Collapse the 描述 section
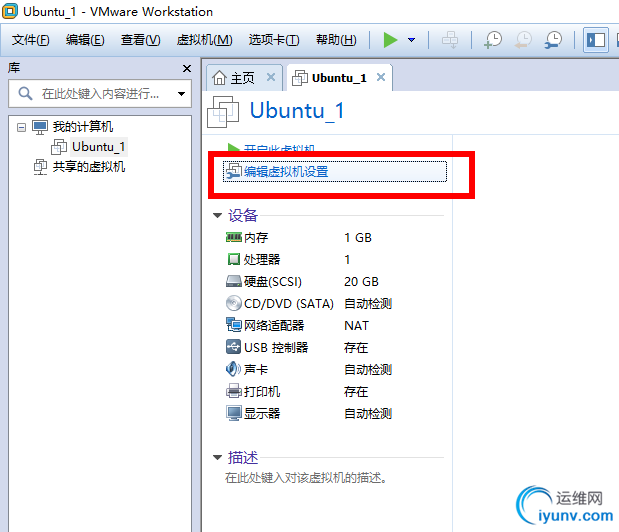 click(218, 458)
